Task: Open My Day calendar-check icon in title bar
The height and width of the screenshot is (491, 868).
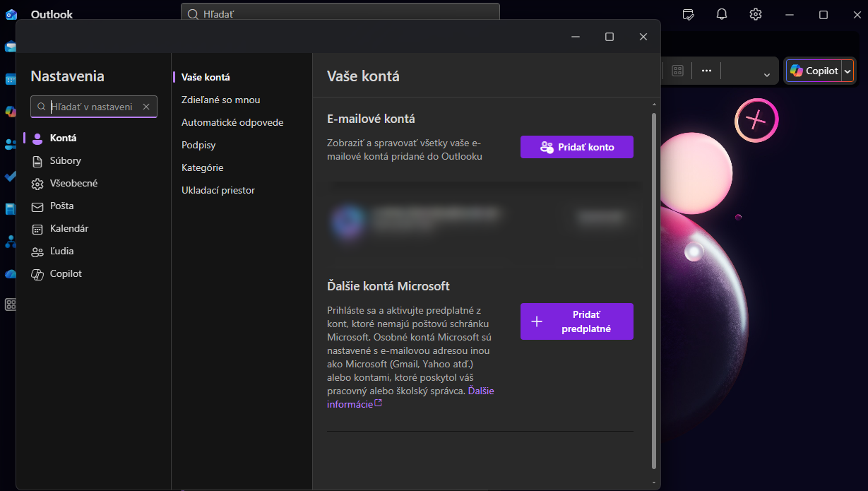Action: pos(689,15)
